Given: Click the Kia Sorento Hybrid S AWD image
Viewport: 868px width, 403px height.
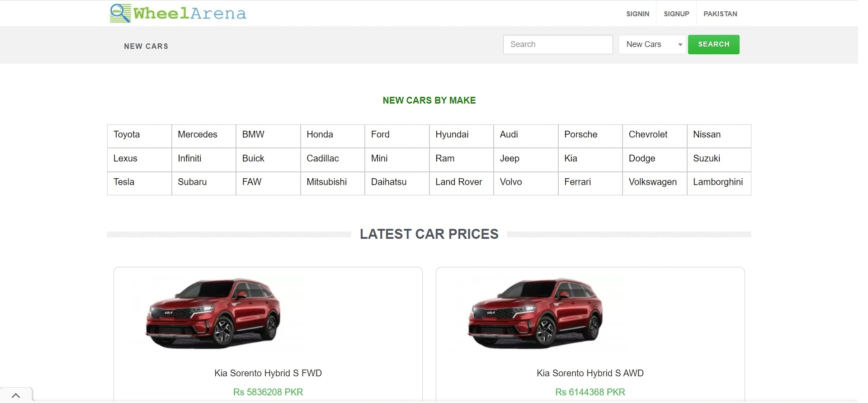Looking at the screenshot, I should click(x=535, y=314).
